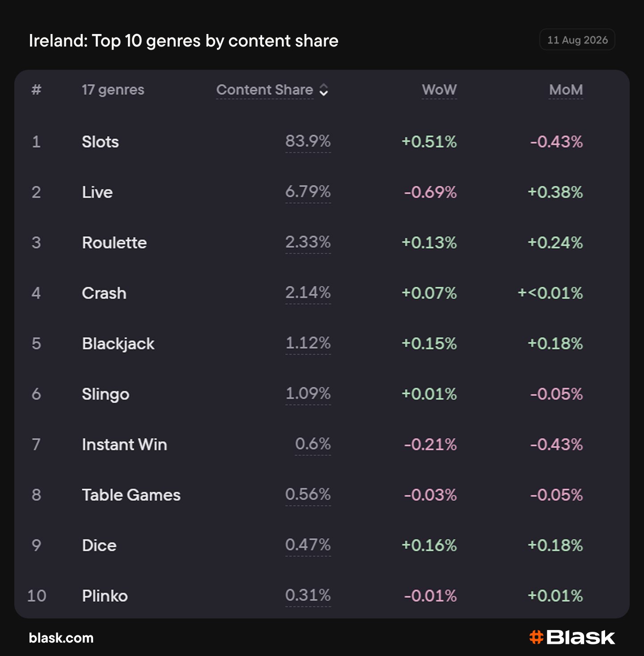Select the Blackjack genre row

[x=322, y=344]
